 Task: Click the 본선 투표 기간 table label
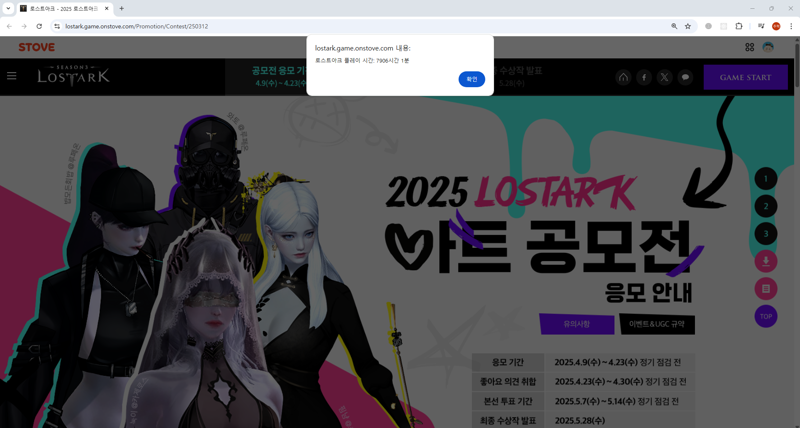tap(508, 401)
